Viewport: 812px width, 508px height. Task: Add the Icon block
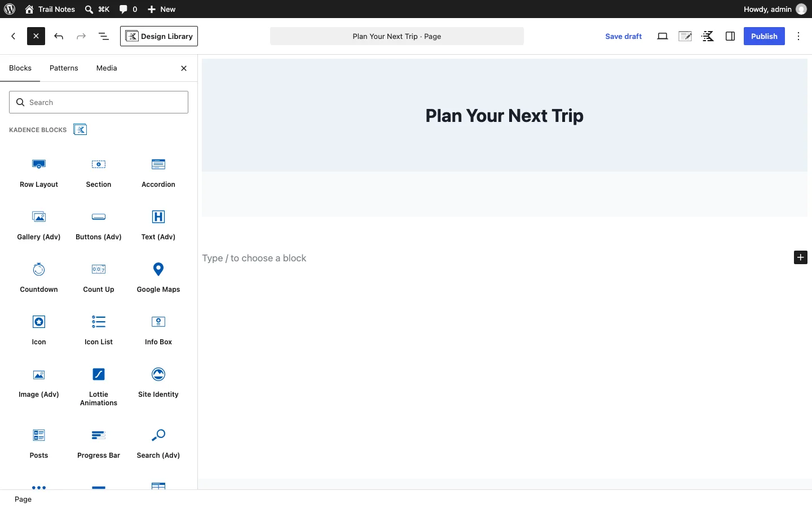[39, 331]
